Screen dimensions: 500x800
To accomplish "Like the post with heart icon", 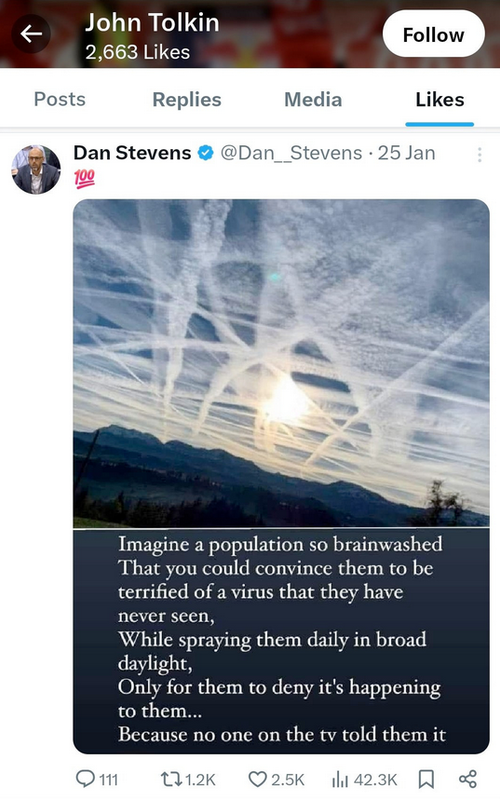I will (258, 779).
